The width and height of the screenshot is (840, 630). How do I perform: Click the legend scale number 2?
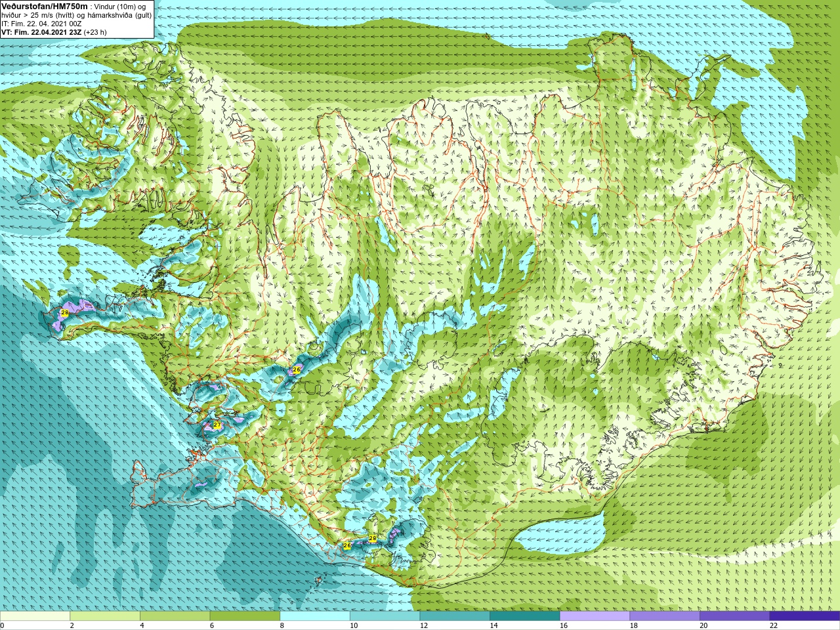click(72, 625)
